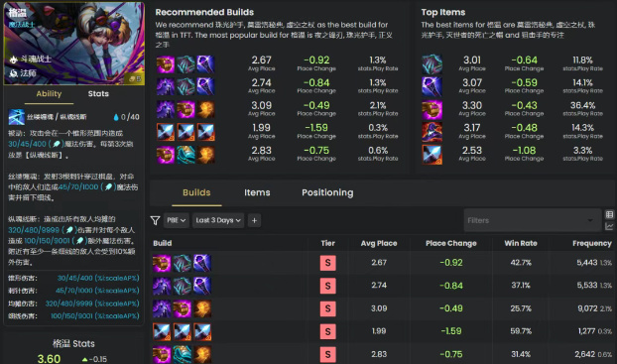Click the champion portrait image
The width and height of the screenshot is (617, 364).
[74, 44]
